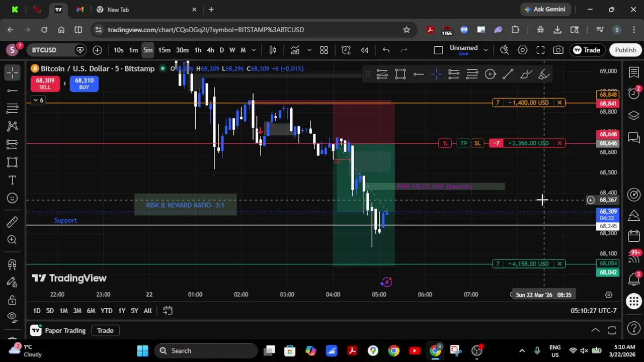Viewport: 644px width, 362px height.
Task: Set date range to YTD
Action: pyautogui.click(x=106, y=311)
